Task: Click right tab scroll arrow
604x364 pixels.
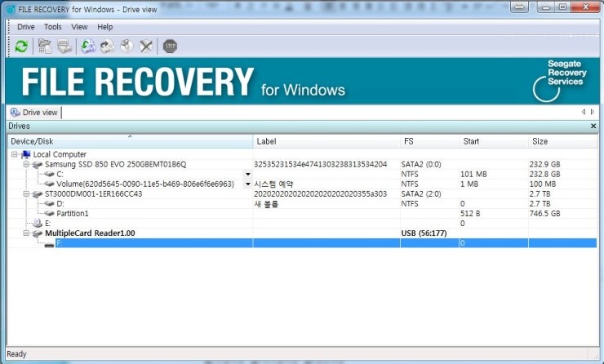Action: (593, 112)
